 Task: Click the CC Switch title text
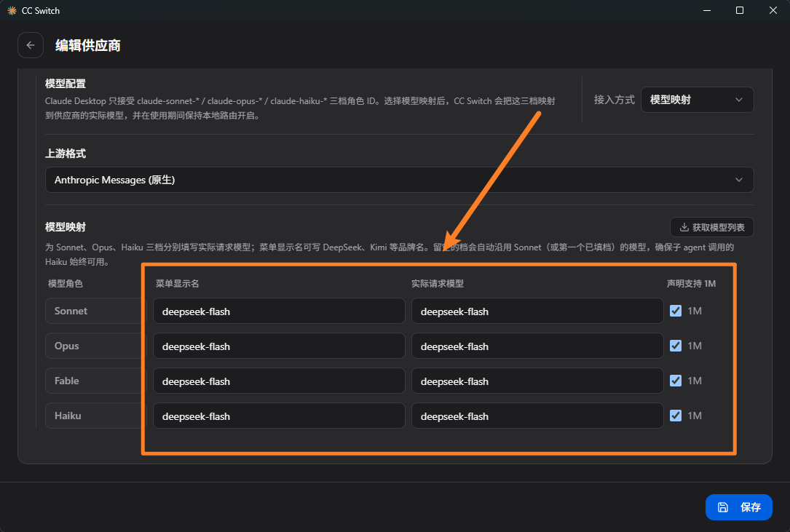[40, 11]
